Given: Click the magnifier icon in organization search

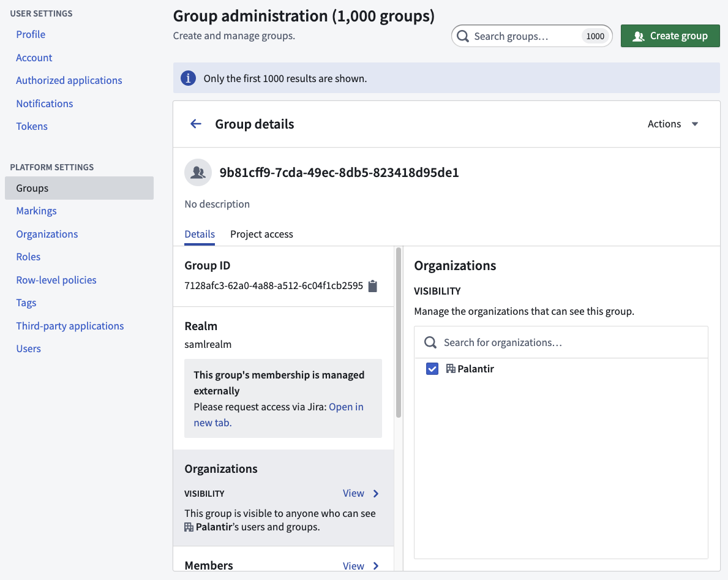Looking at the screenshot, I should click(x=430, y=343).
